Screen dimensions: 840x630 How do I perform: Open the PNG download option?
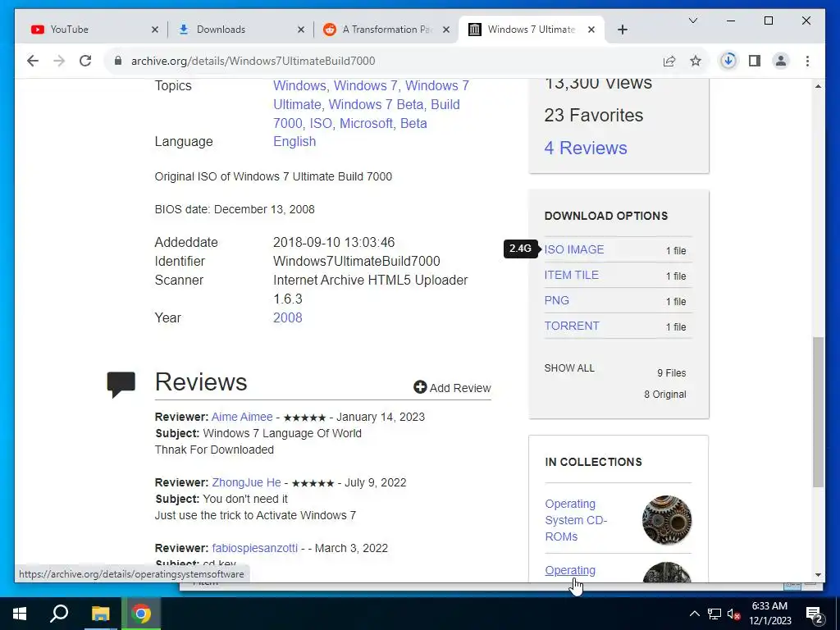557,300
